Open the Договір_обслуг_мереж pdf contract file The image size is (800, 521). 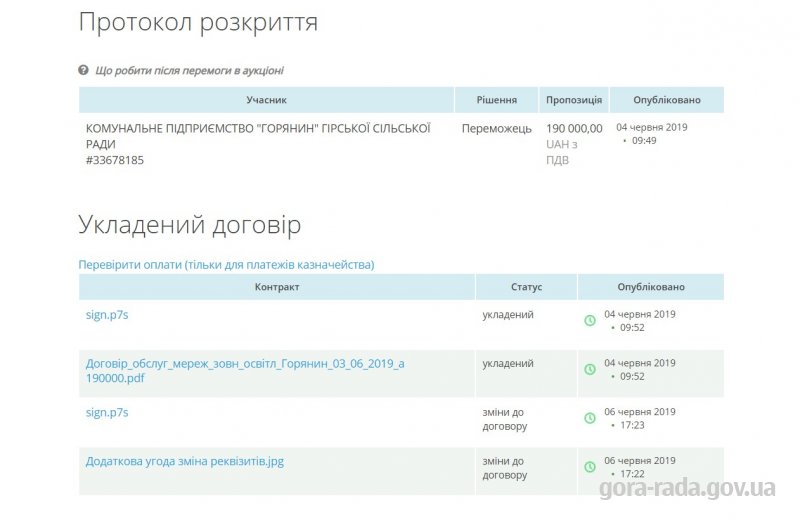(245, 370)
